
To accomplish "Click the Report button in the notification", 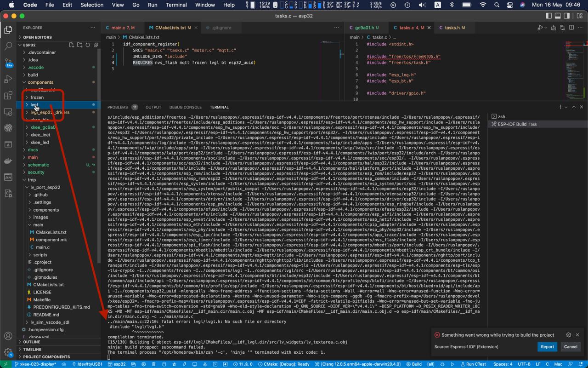I will click(x=547, y=347).
